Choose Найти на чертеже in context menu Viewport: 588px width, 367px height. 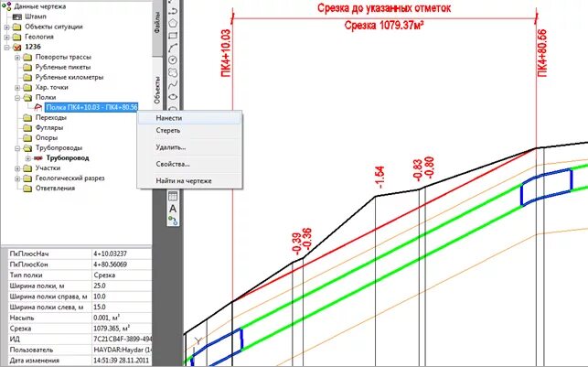[x=189, y=181]
